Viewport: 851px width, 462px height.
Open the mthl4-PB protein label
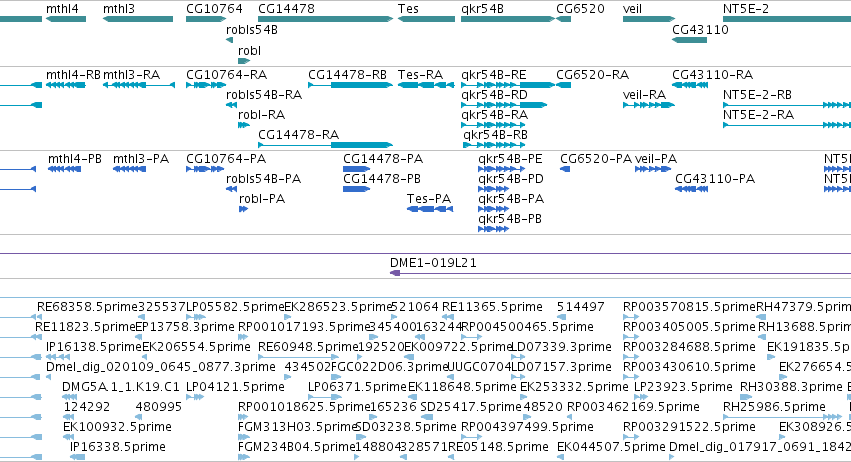pos(75,159)
